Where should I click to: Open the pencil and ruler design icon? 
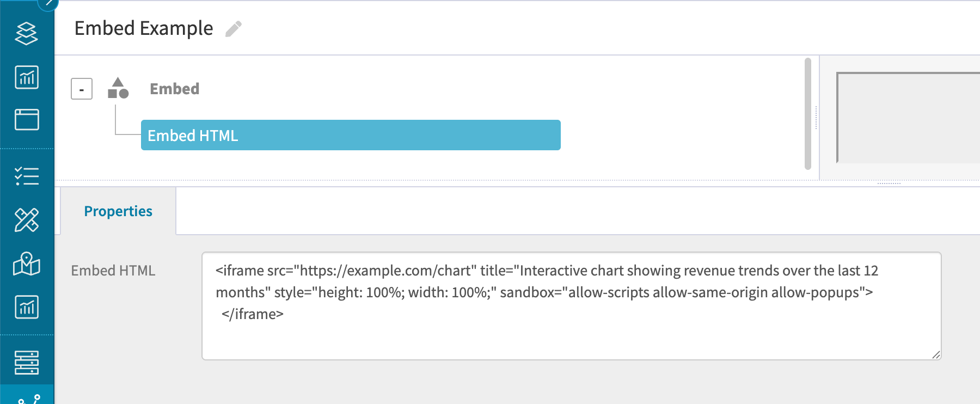[26, 220]
